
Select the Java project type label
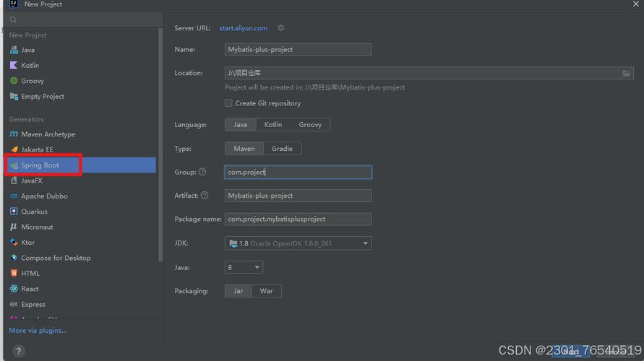click(28, 50)
